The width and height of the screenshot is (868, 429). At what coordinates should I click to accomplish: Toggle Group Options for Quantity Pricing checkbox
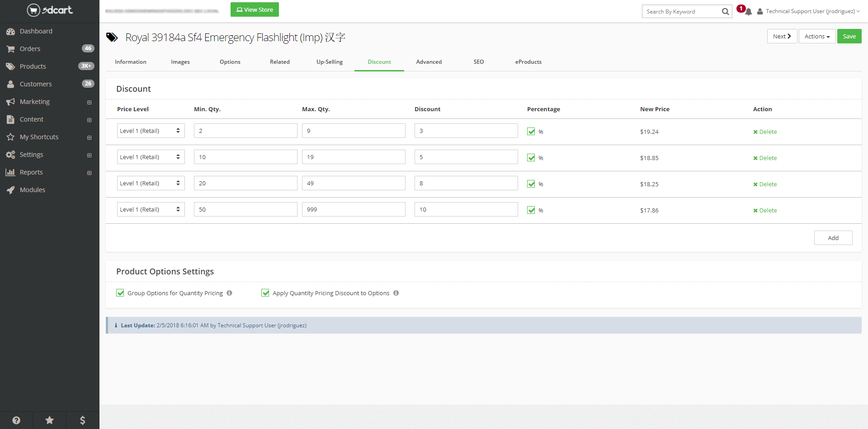click(120, 293)
